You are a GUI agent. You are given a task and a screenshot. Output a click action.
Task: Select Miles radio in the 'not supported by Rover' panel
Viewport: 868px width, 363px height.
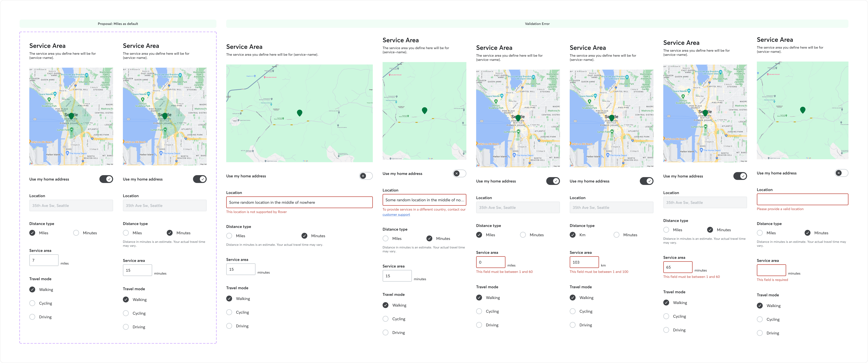pyautogui.click(x=229, y=236)
